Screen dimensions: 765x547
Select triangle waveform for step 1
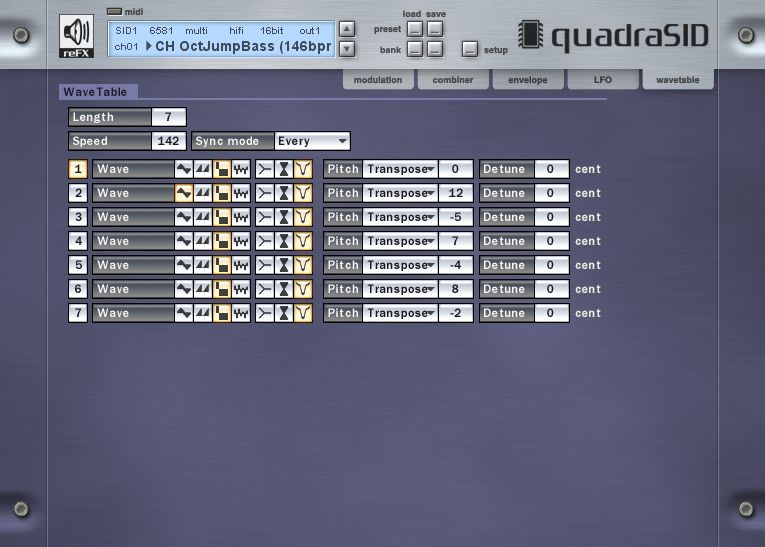[x=184, y=169]
